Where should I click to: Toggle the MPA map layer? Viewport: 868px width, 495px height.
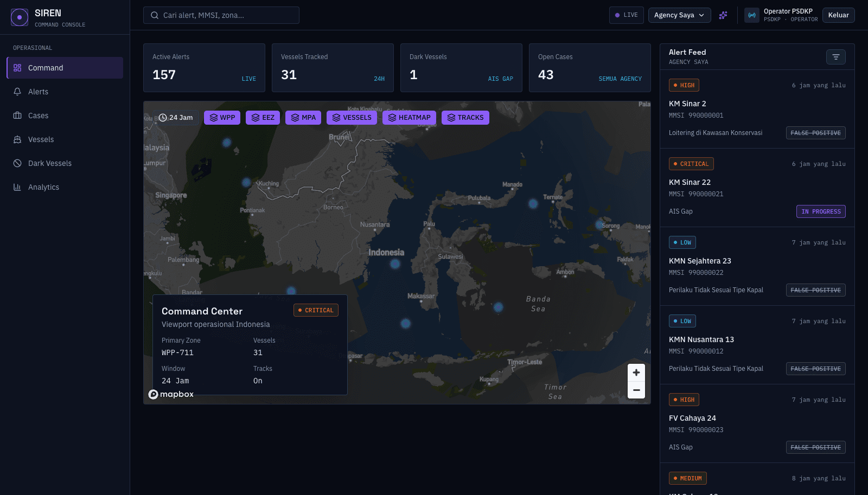(303, 118)
